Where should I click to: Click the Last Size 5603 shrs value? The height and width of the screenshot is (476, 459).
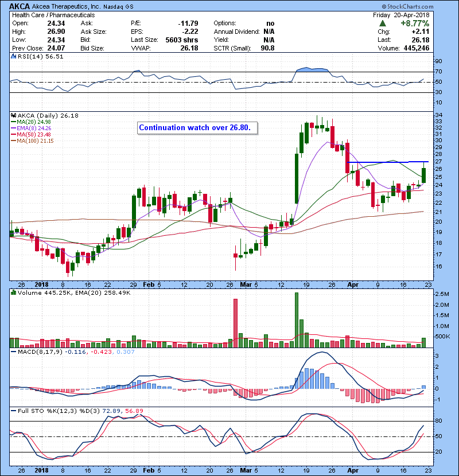coord(182,40)
